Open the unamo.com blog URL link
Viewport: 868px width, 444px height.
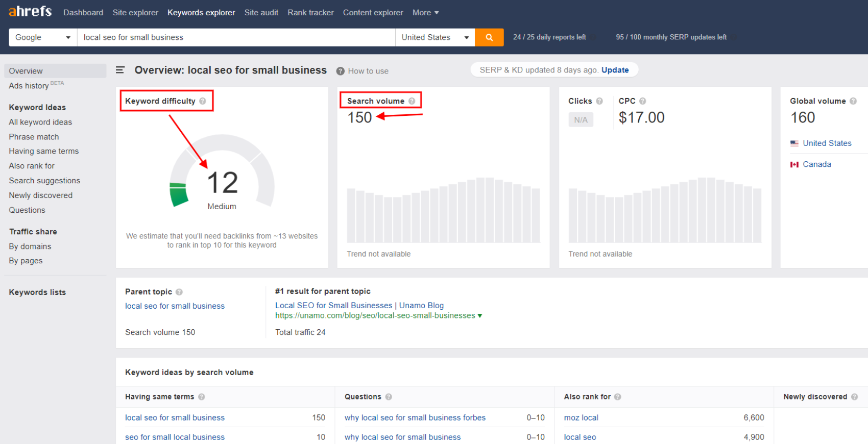tap(375, 316)
